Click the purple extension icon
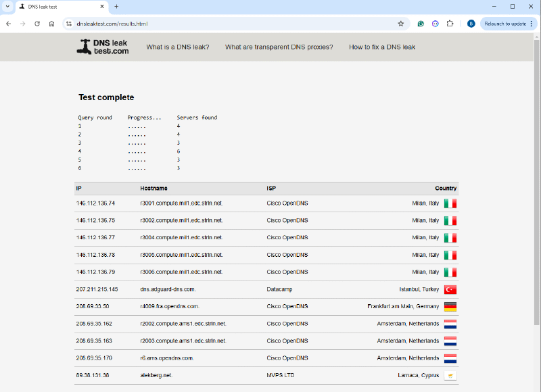Viewport: 541px width, 392px height. [x=436, y=23]
